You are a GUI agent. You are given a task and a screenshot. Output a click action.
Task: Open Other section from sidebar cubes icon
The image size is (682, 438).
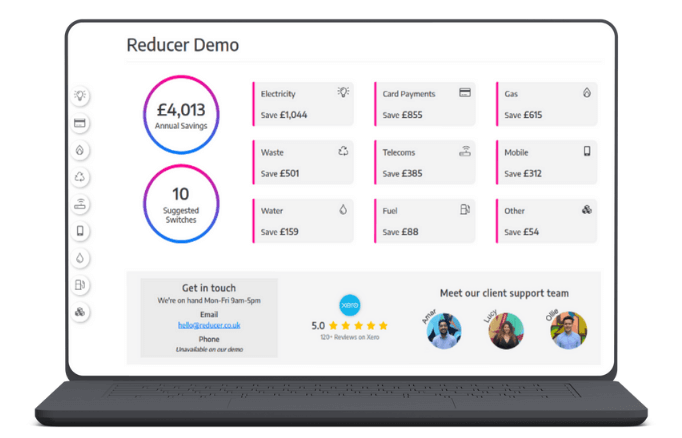coord(80,312)
